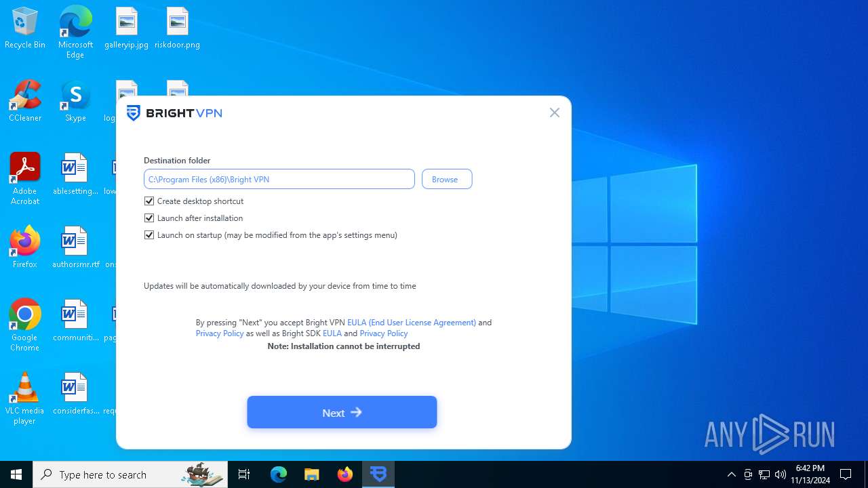Close the Bright VPN installer window
Viewport: 868px width, 488px height.
point(555,113)
